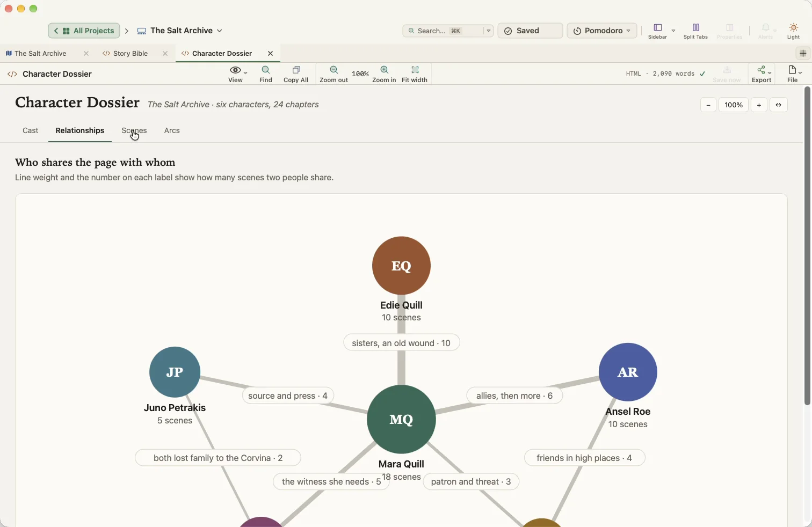Screen dimensions: 812x527
Task: Click the Find magnifier tool
Action: [x=266, y=74]
